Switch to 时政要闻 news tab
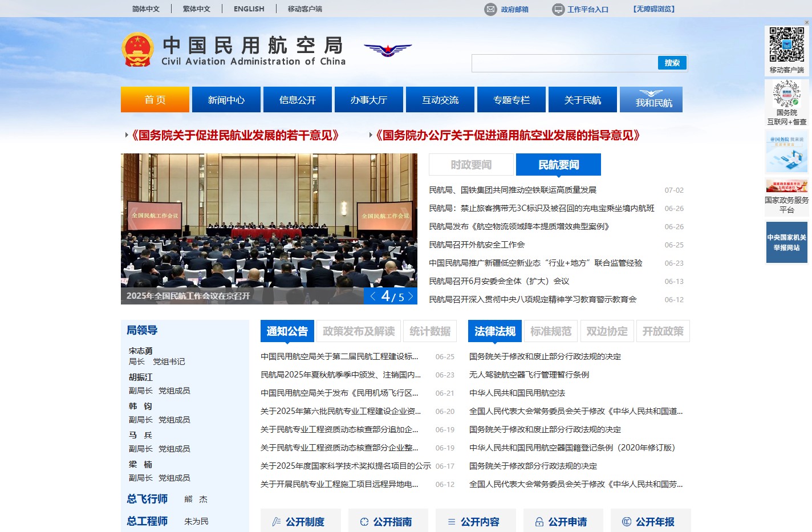The height and width of the screenshot is (532, 812). 471,165
